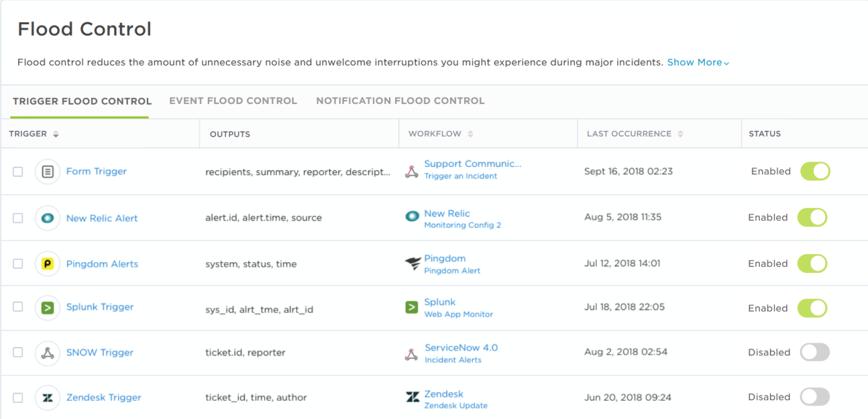
Task: Open the Support Communic... workflow link
Action: [473, 164]
